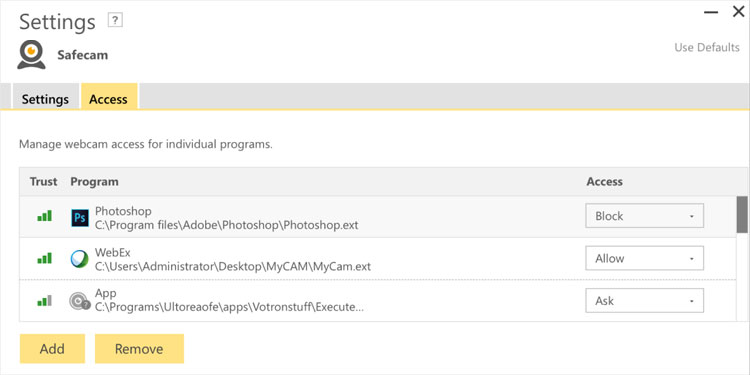Click WebEx's trust level bars icon
The image size is (750, 375).
(44, 259)
